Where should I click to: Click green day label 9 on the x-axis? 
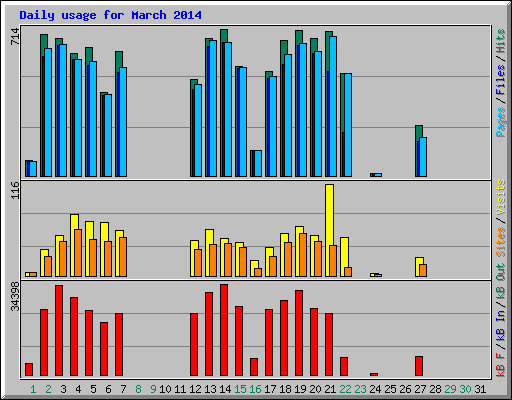click(153, 389)
